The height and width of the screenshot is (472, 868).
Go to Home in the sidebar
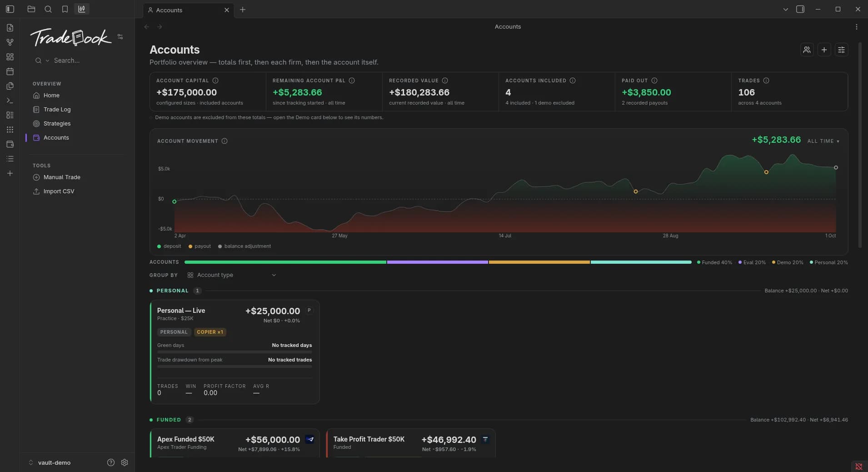tap(51, 95)
